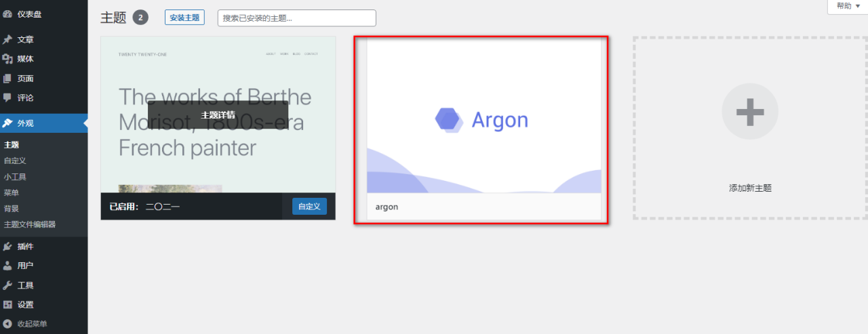
Task: Click the 插件 plug icon
Action: tap(7, 246)
